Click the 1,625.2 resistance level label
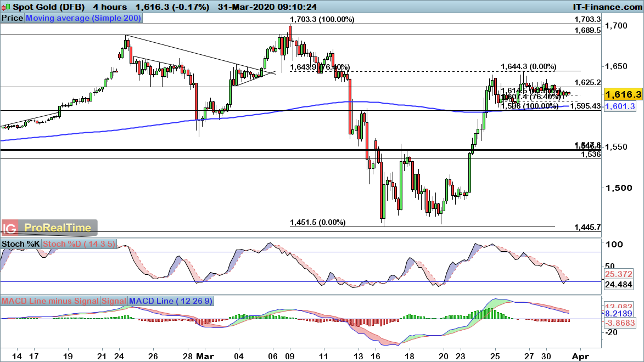 [x=587, y=82]
